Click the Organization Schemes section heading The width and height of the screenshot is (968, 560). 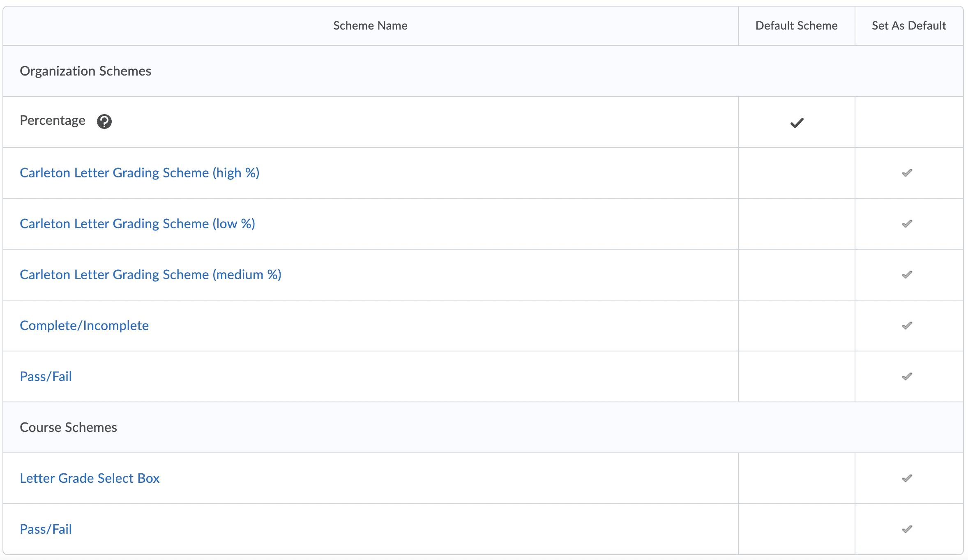(85, 71)
